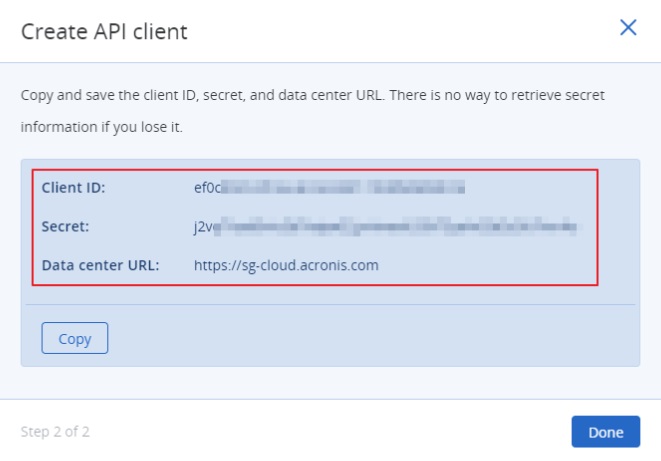Screen dimensions: 661x461
Task: Click Done to finish creating client
Action: coord(605,432)
